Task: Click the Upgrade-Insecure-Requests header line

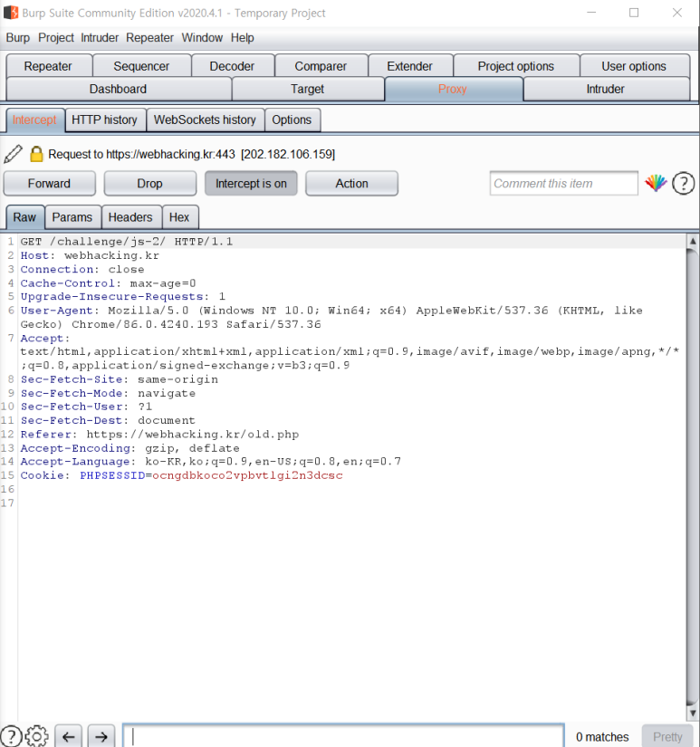Action: point(123,296)
